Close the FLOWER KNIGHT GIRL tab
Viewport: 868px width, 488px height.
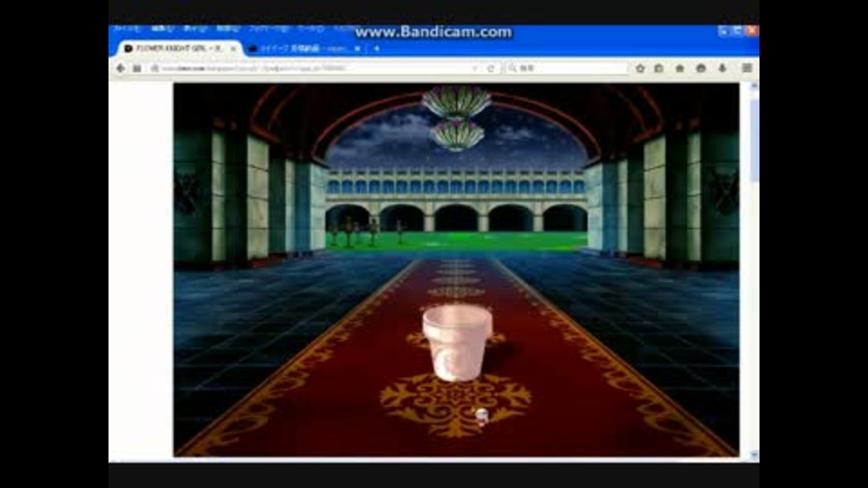pyautogui.click(x=233, y=49)
